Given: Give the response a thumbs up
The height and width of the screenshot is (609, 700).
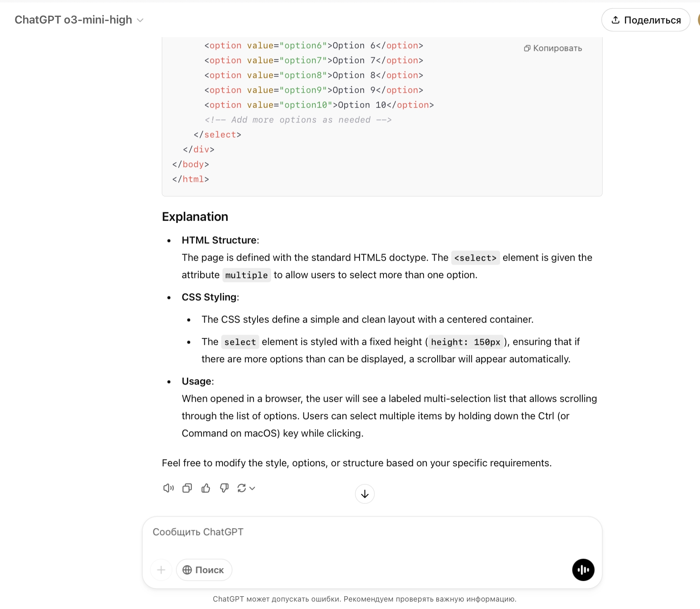Looking at the screenshot, I should (x=206, y=488).
